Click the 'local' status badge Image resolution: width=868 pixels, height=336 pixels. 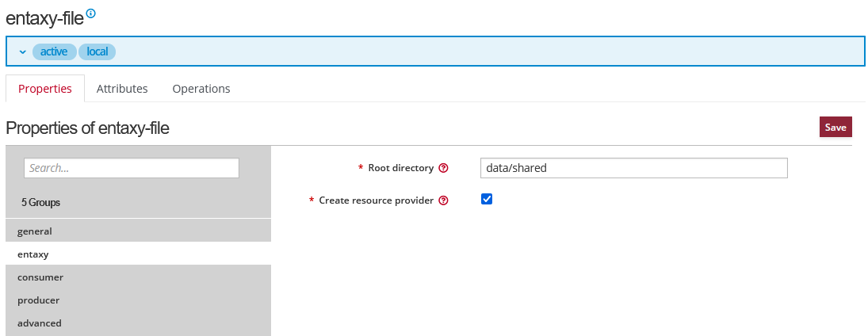pyautogui.click(x=97, y=52)
